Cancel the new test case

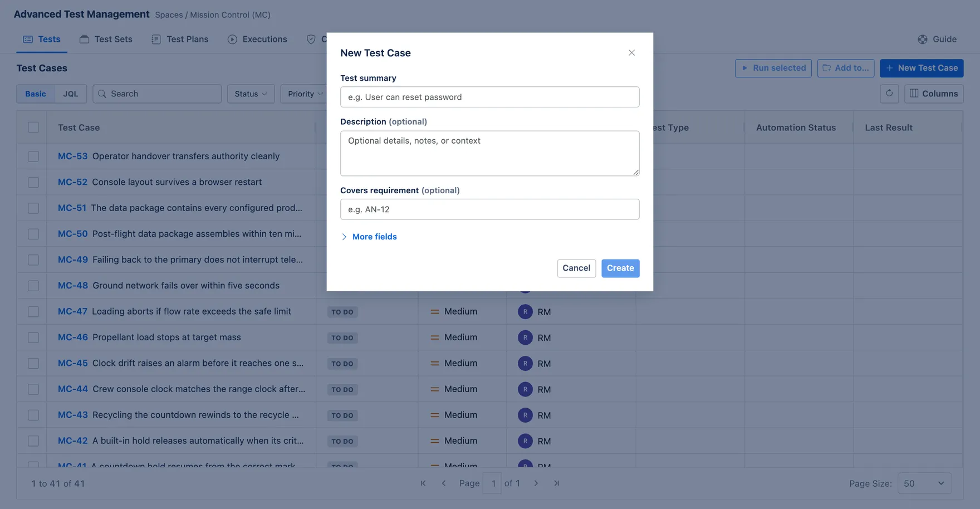tap(576, 268)
